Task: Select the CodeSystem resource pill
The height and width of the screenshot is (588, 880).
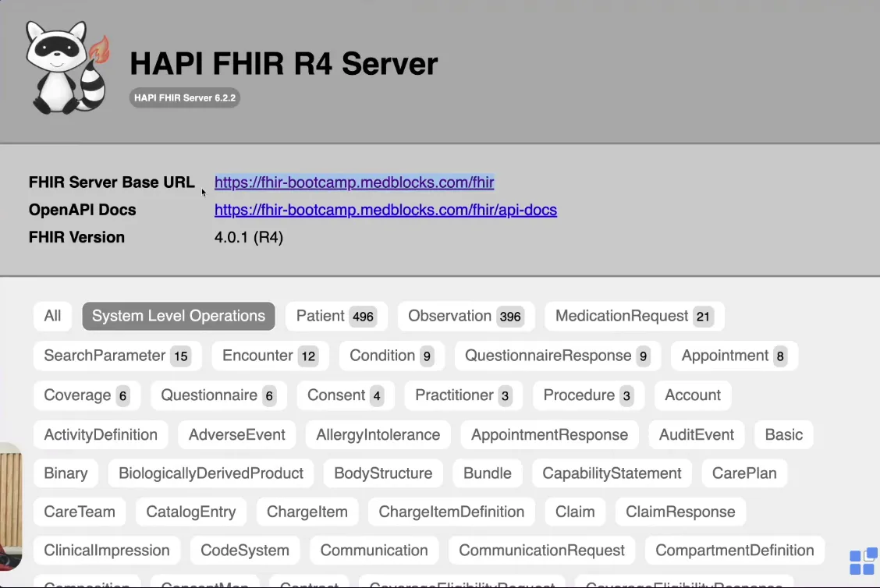Action: [x=245, y=550]
